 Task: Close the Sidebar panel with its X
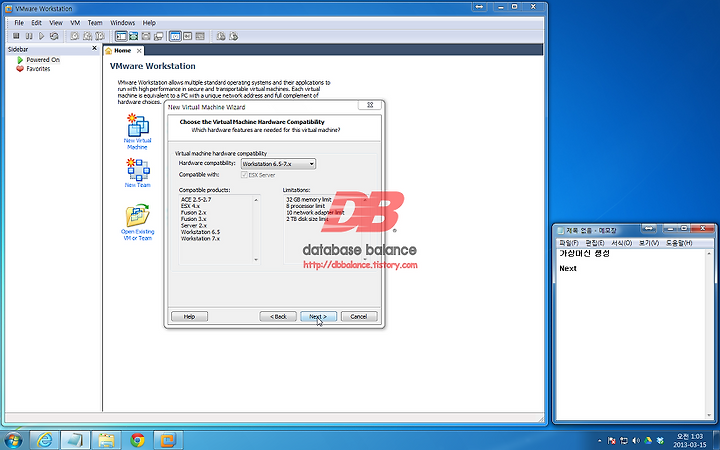(x=95, y=48)
